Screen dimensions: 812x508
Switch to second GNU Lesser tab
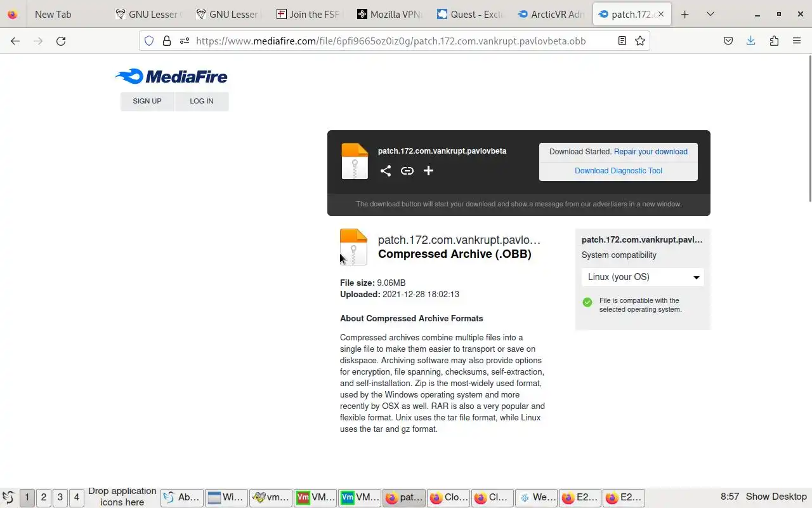(x=229, y=14)
